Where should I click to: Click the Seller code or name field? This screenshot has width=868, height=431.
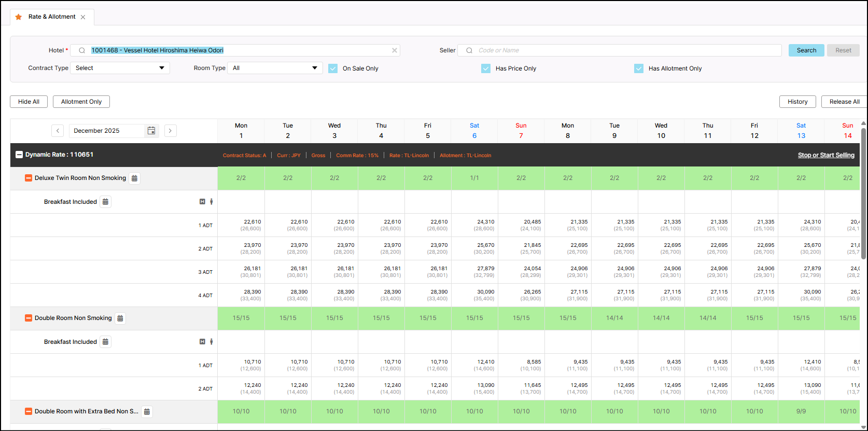click(x=622, y=50)
